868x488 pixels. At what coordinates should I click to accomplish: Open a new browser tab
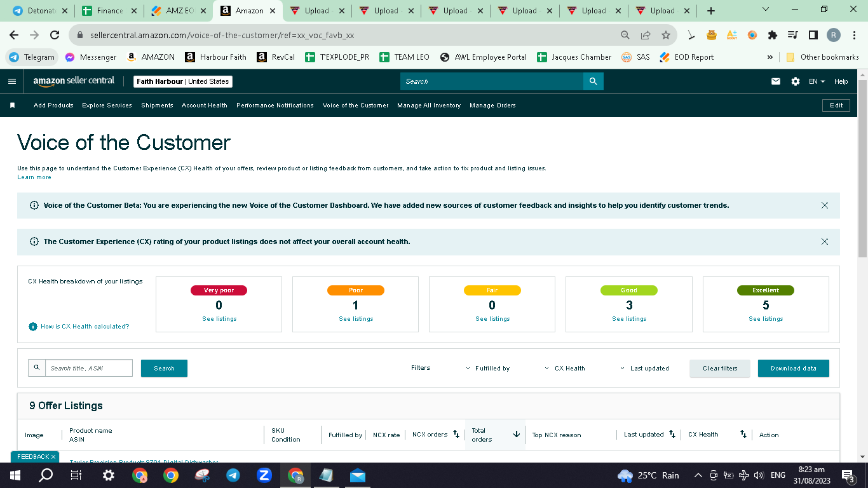coord(711,11)
